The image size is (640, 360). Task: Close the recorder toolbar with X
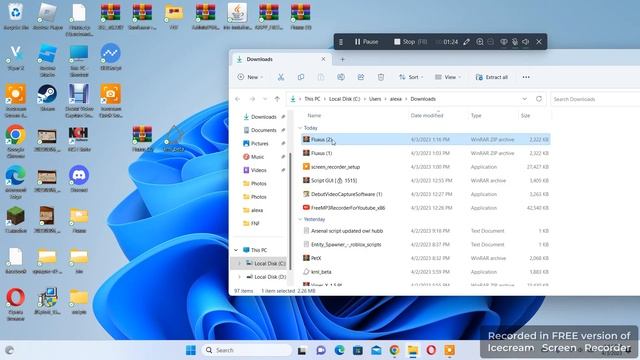(539, 42)
